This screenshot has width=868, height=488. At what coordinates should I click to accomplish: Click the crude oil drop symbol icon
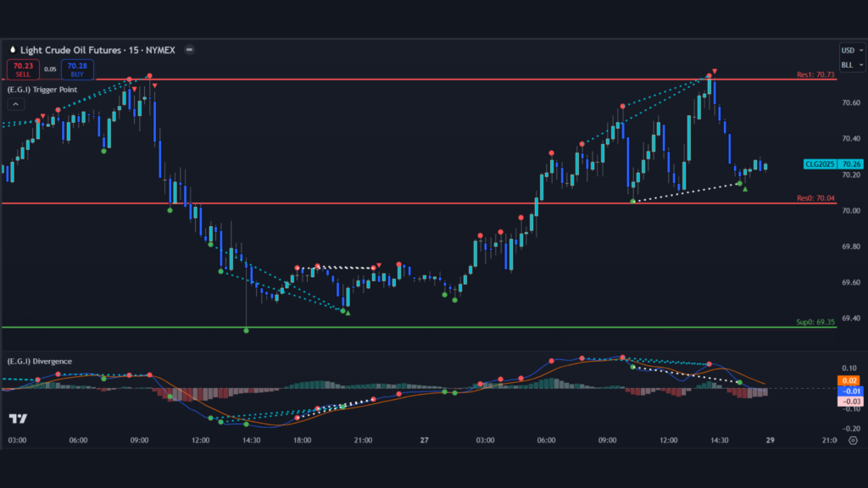tap(12, 50)
